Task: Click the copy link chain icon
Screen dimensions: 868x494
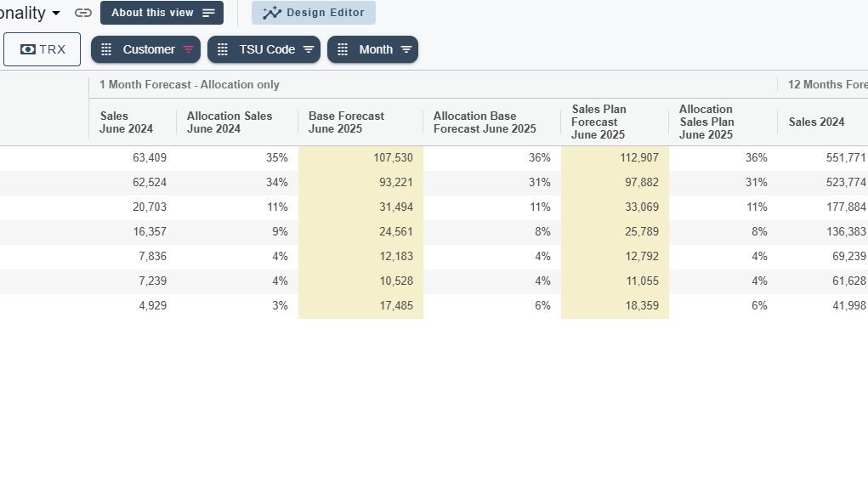Action: [83, 13]
